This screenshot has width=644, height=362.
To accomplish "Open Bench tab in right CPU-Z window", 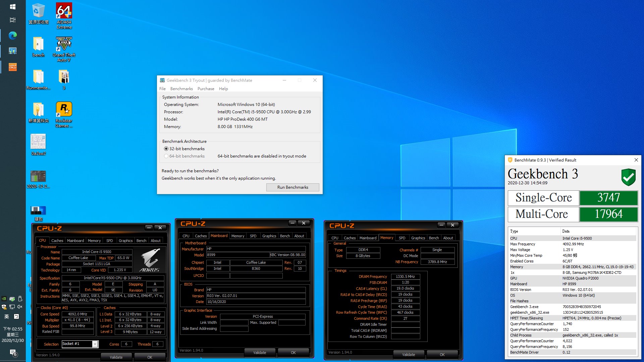I will pyautogui.click(x=434, y=238).
